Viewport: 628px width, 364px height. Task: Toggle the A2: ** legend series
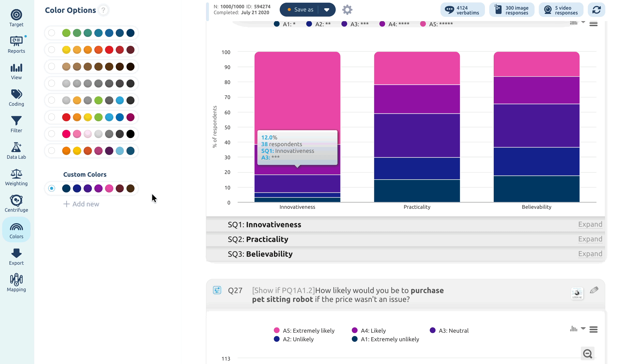point(319,24)
